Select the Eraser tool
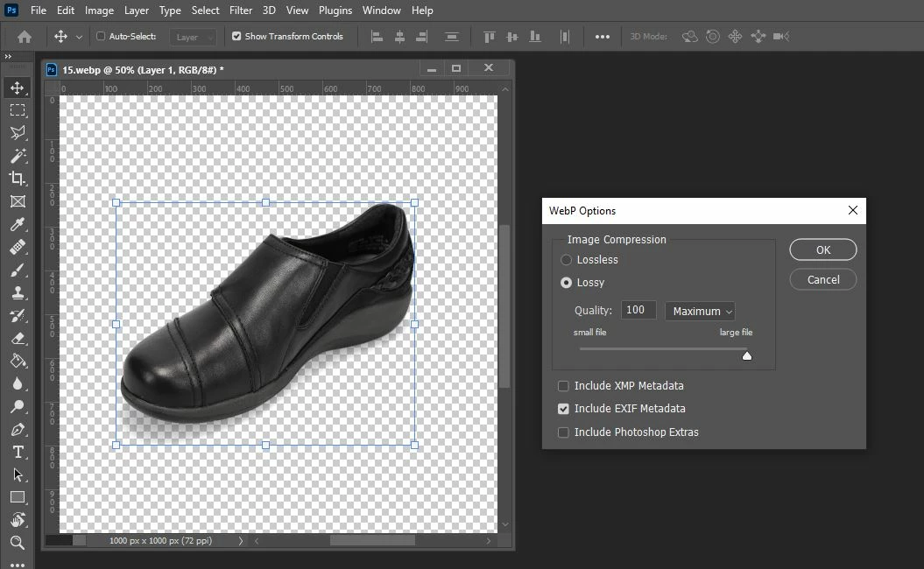 [x=17, y=338]
